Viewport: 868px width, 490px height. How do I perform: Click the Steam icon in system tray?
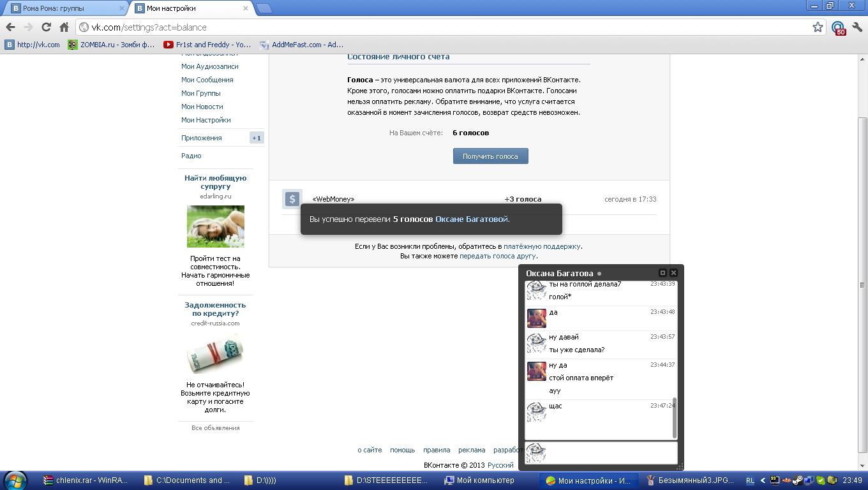click(798, 480)
